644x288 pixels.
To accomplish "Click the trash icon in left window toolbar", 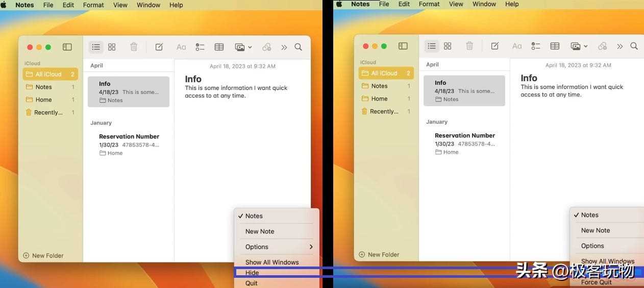I will [134, 47].
